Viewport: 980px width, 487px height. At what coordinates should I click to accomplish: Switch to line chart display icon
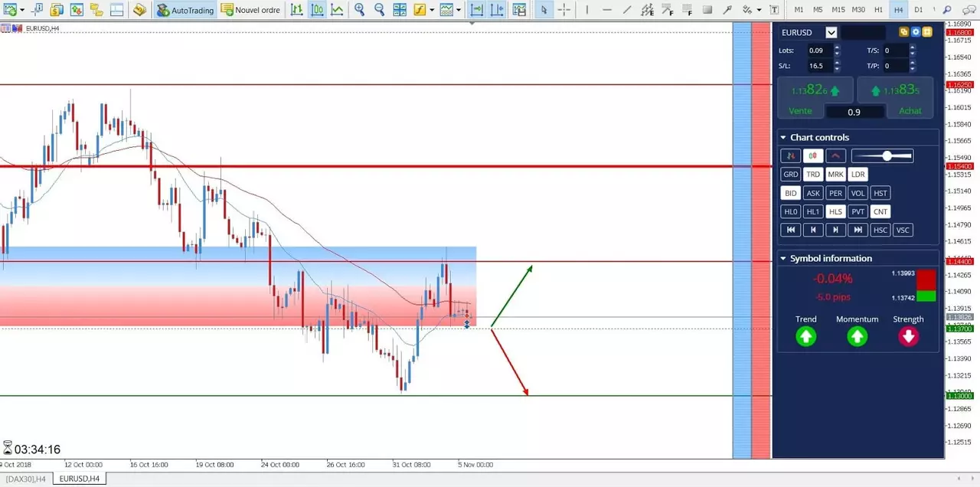(337, 10)
